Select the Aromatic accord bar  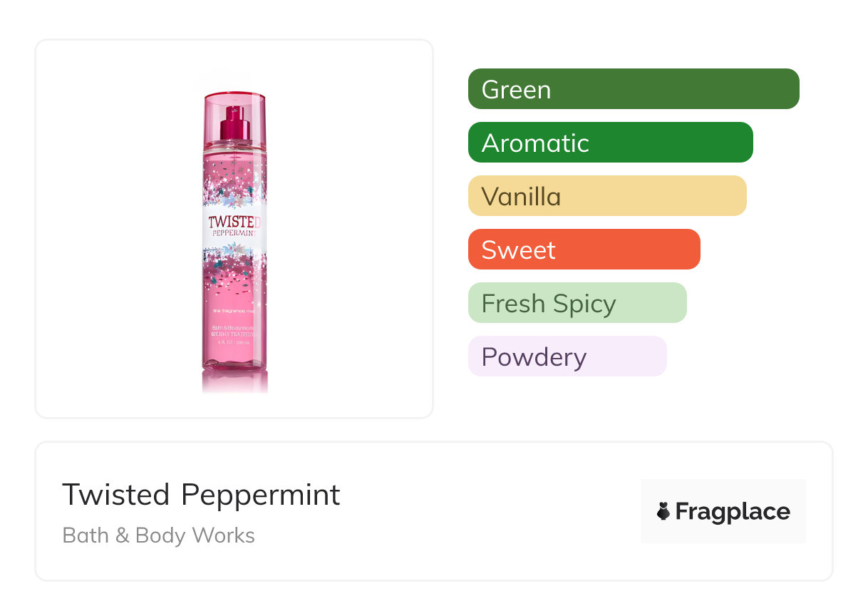click(610, 143)
